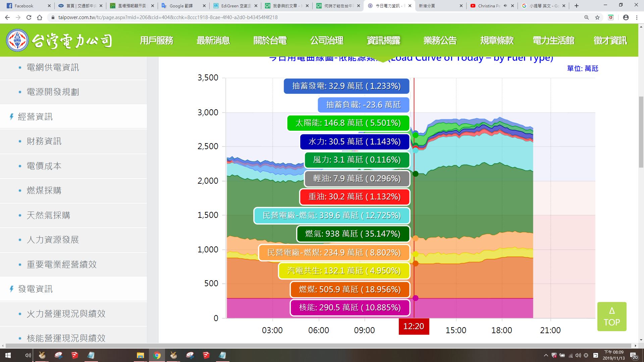
Task: Go back to the previous page
Action: point(7,17)
